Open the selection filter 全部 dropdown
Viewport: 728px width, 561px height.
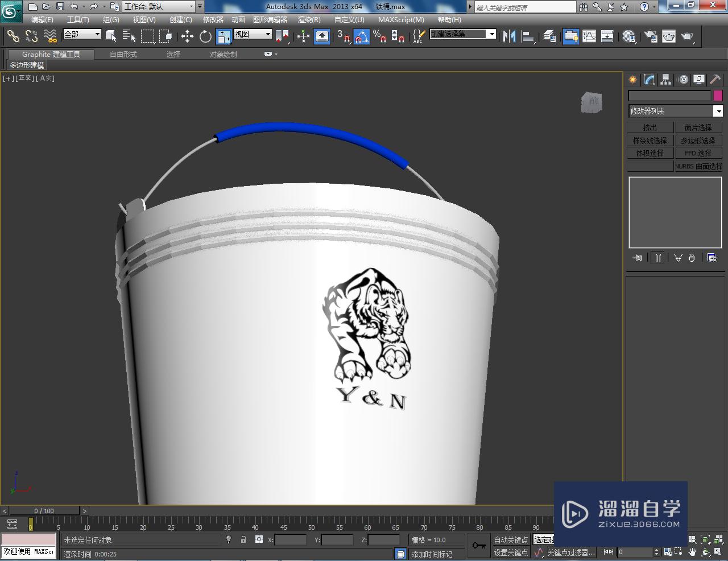(82, 34)
